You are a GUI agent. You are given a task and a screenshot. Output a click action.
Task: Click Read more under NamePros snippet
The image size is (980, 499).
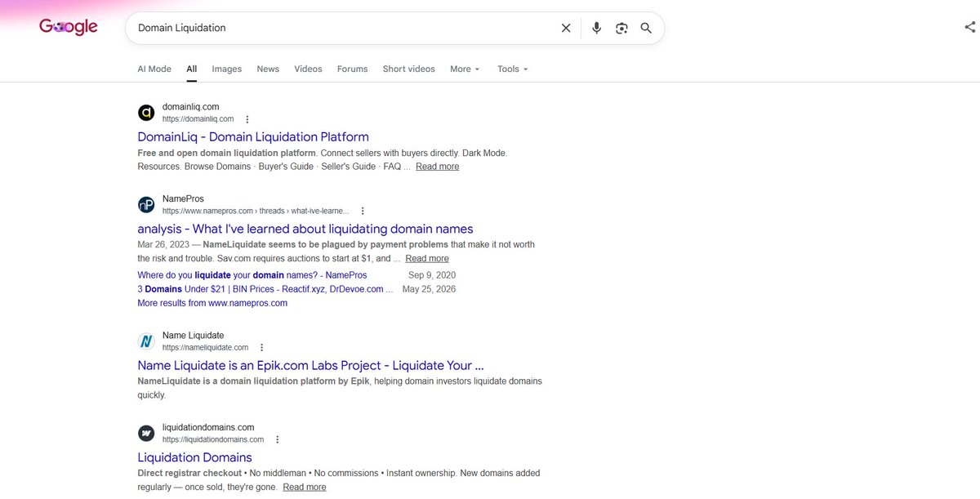[x=427, y=259]
